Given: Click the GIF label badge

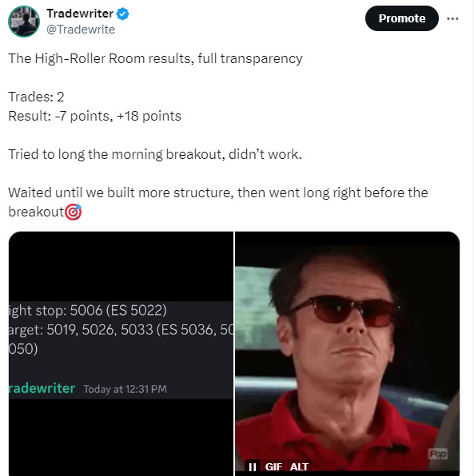Looking at the screenshot, I should (x=273, y=466).
